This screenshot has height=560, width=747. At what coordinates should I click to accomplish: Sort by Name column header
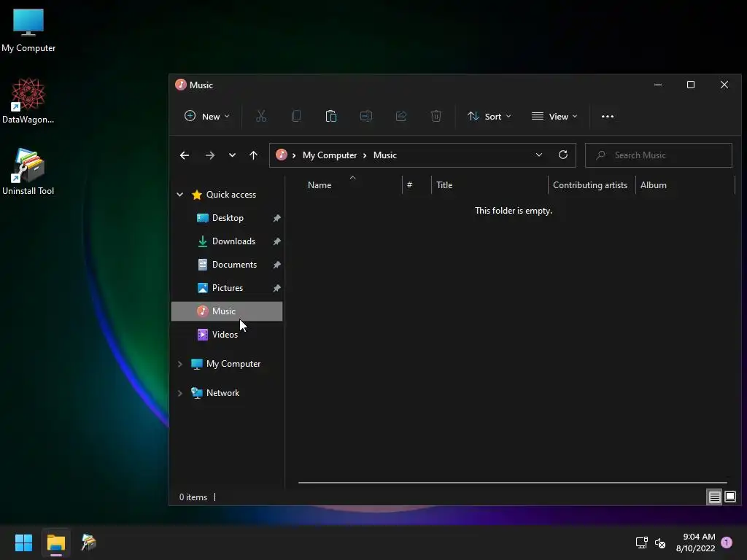coord(352,184)
